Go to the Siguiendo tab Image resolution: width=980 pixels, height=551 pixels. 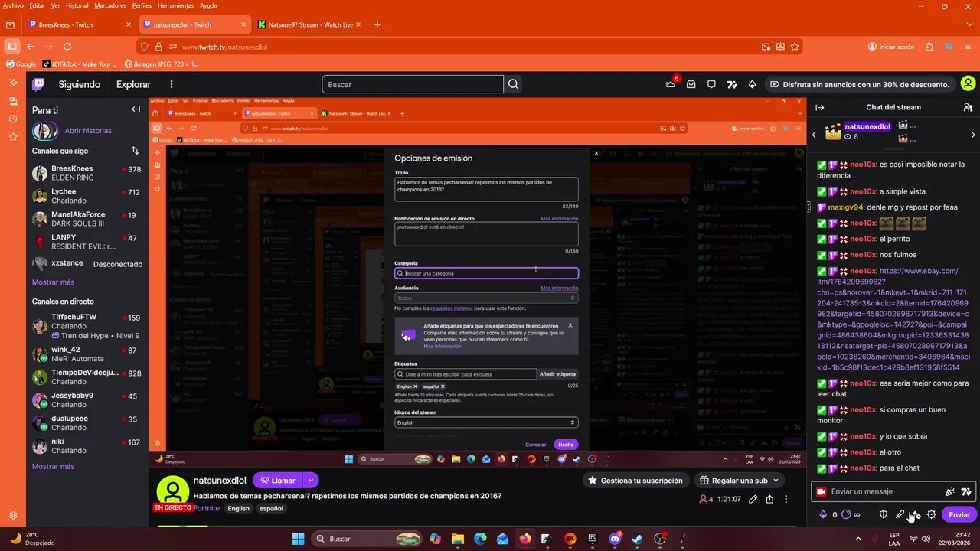80,84
